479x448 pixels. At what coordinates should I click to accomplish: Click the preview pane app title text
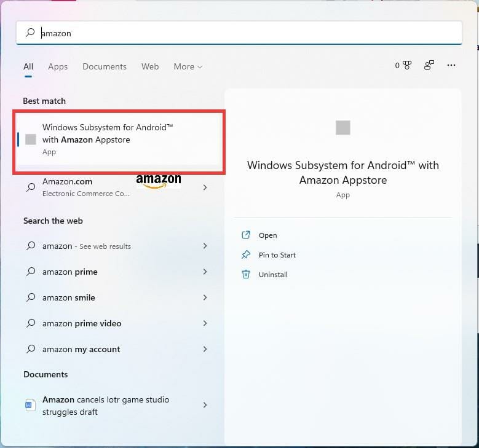pos(342,173)
